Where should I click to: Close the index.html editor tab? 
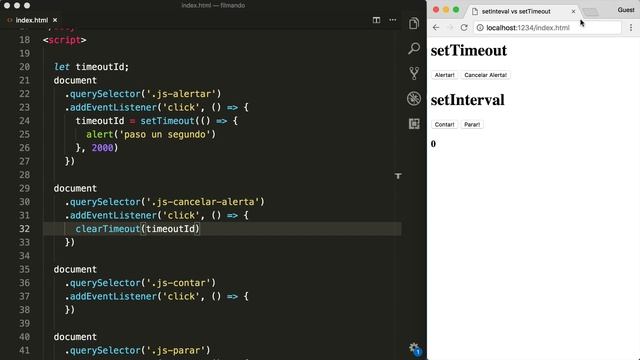pos(55,20)
